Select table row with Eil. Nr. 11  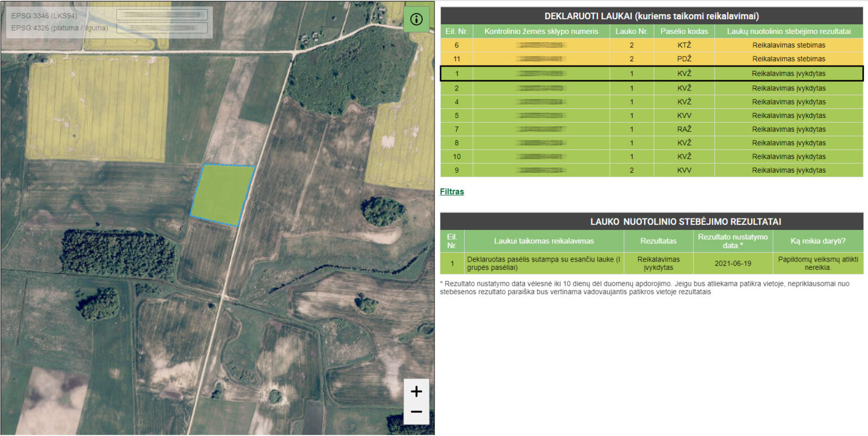click(651, 59)
